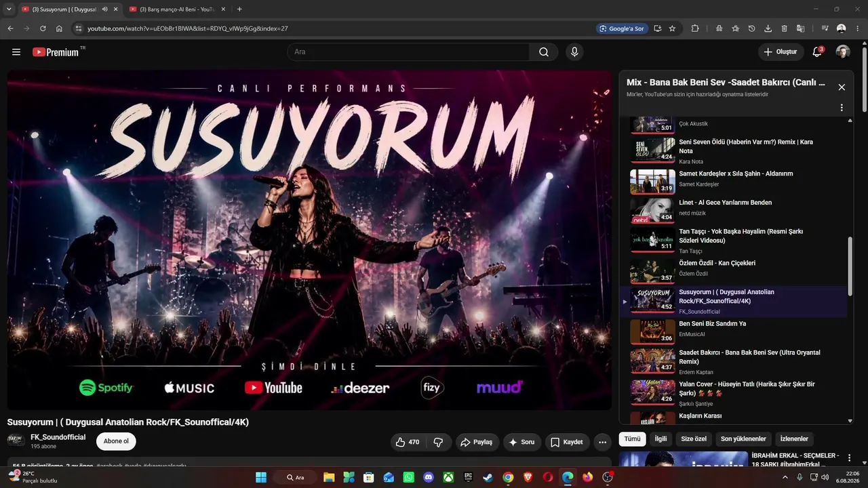
Task: Like the Susuyorum video
Action: 407,442
